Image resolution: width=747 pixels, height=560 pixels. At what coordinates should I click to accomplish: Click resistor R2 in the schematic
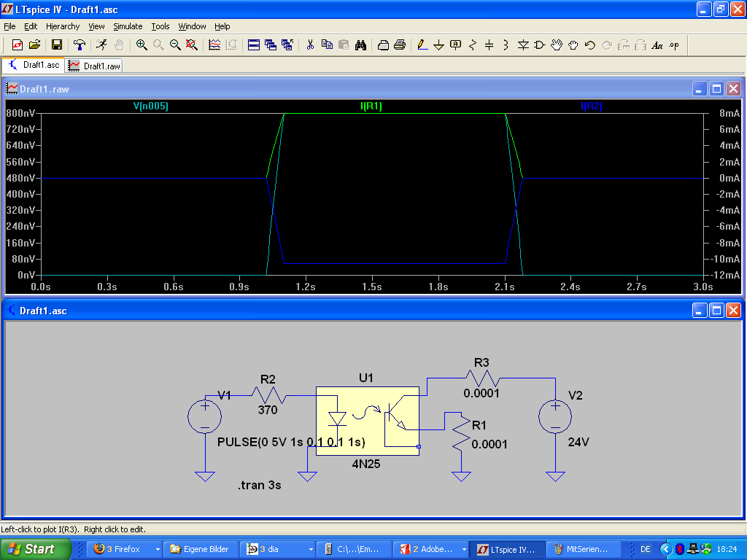tap(268, 395)
